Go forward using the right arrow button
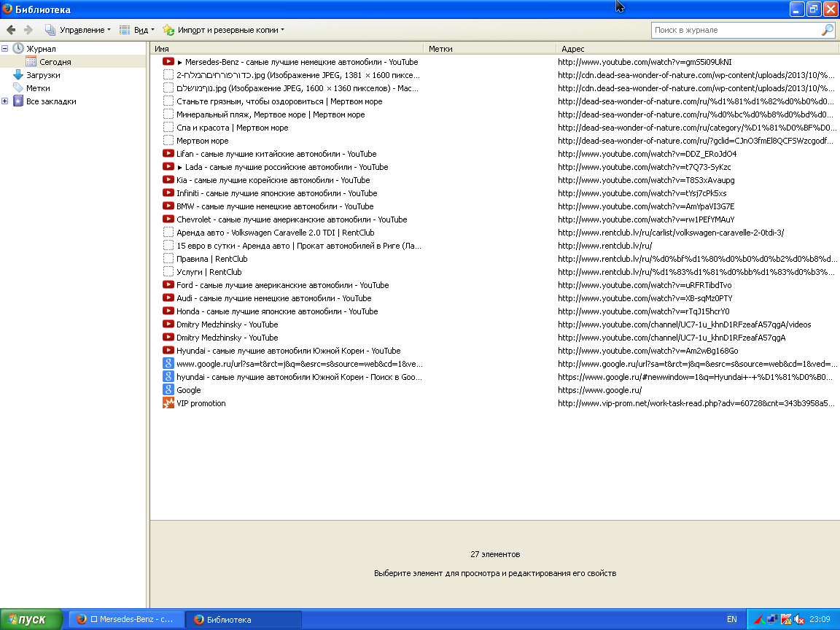This screenshot has width=840, height=630. (28, 30)
